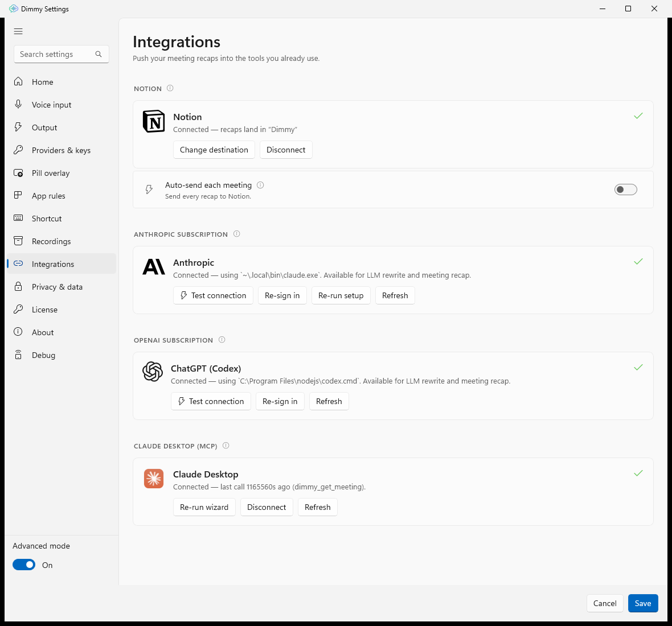This screenshot has width=672, height=626.
Task: Click Re-run setup for Anthropic
Action: pyautogui.click(x=341, y=295)
